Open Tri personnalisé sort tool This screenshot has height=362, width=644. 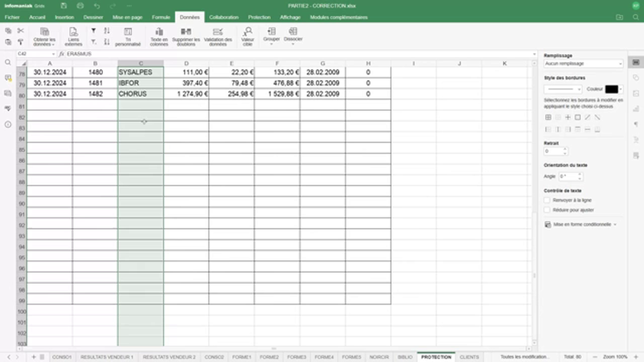128,37
